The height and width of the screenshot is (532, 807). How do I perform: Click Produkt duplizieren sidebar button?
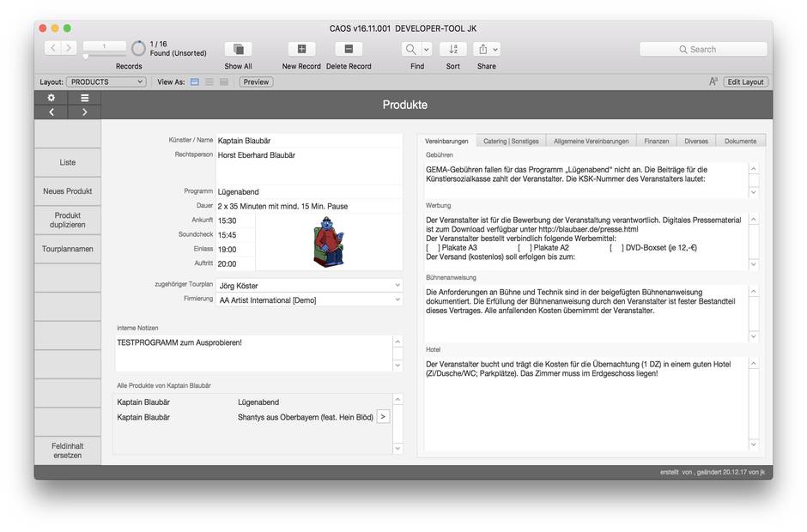[x=68, y=221]
